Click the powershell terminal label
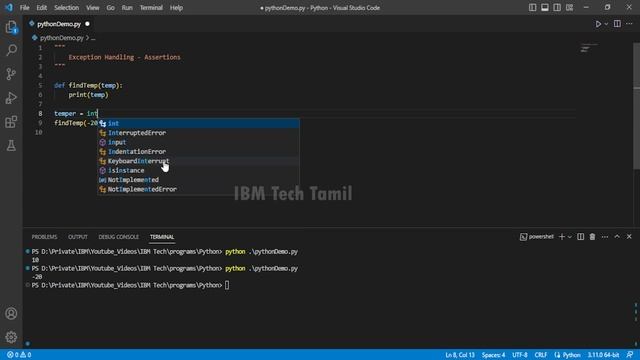The image size is (640, 360). (x=537, y=237)
